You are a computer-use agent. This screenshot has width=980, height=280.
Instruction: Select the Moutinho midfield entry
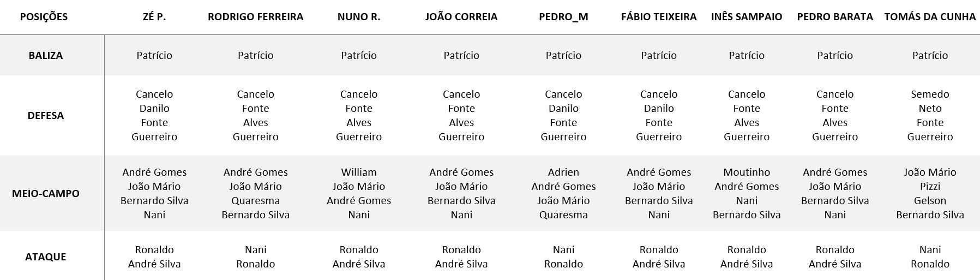(747, 172)
